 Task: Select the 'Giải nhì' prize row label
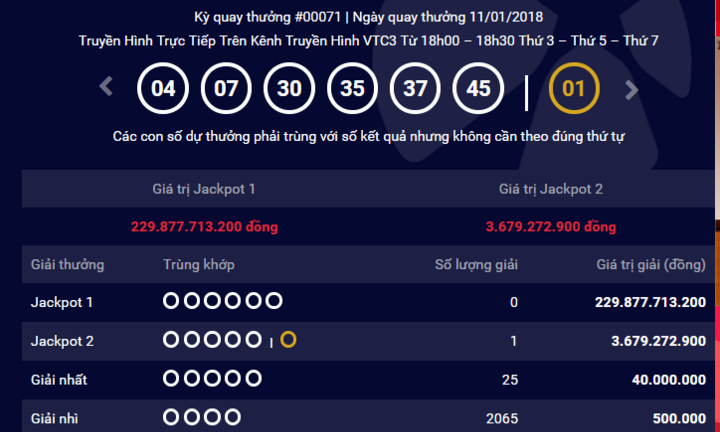point(56,417)
